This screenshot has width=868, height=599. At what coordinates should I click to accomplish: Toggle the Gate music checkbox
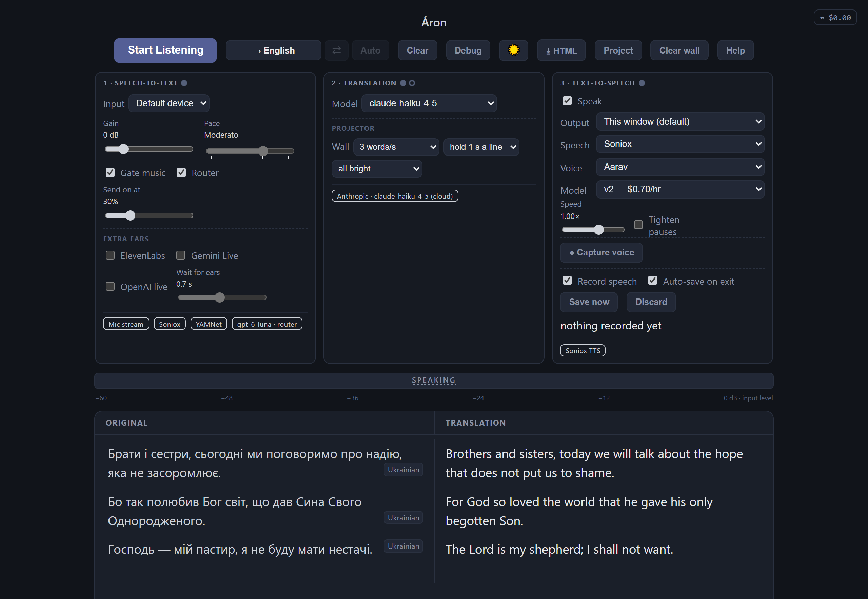pos(110,172)
